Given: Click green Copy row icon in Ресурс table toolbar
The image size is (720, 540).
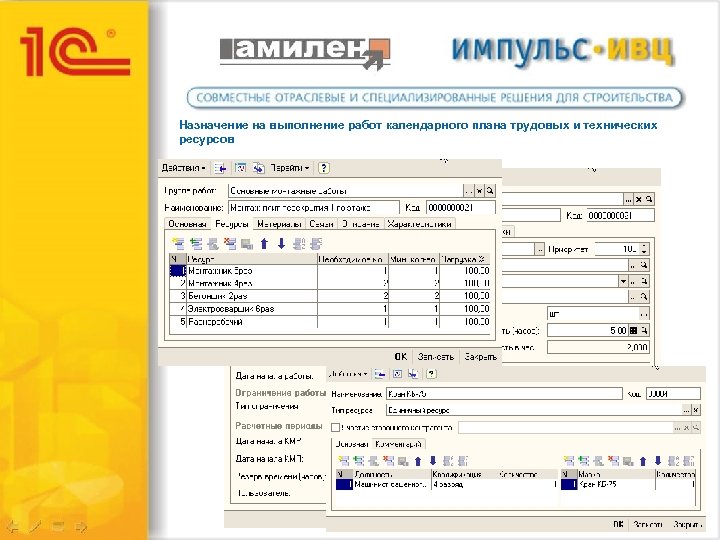Looking at the screenshot, I should coord(196,243).
